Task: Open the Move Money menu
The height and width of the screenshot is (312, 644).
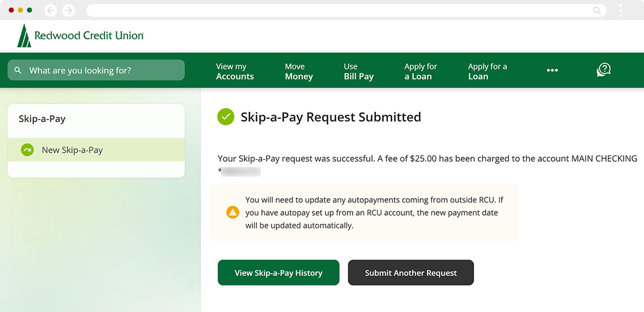Action: (x=299, y=71)
